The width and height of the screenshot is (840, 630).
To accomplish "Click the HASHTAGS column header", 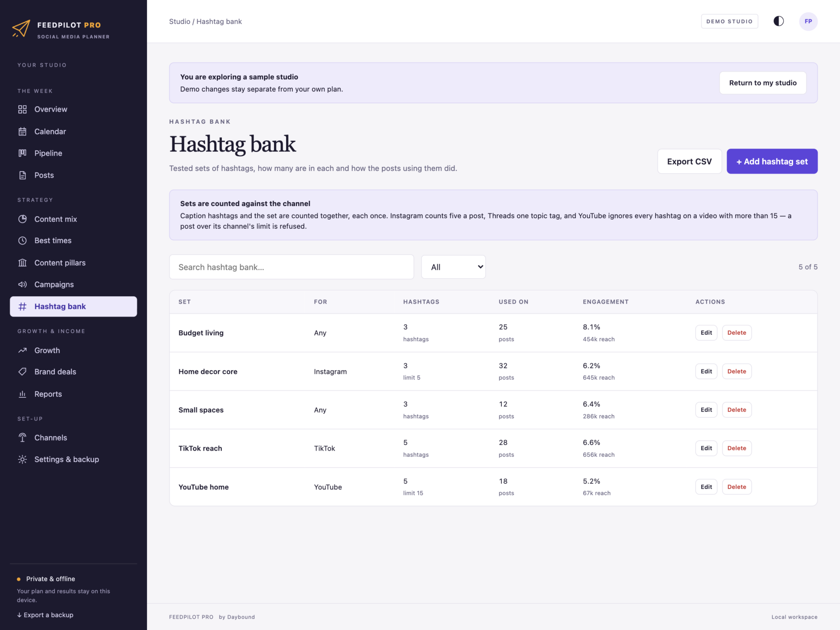I will pos(421,302).
